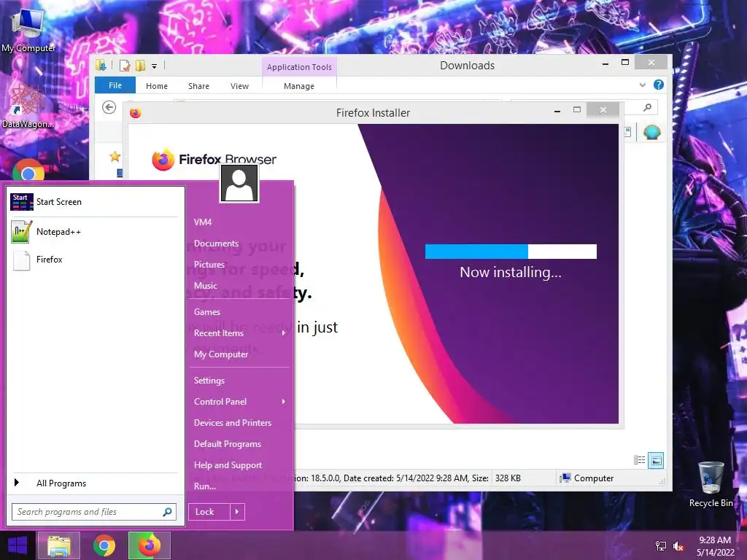Open Firefox from the Start menu list
This screenshot has width=747, height=560.
[x=94, y=260]
